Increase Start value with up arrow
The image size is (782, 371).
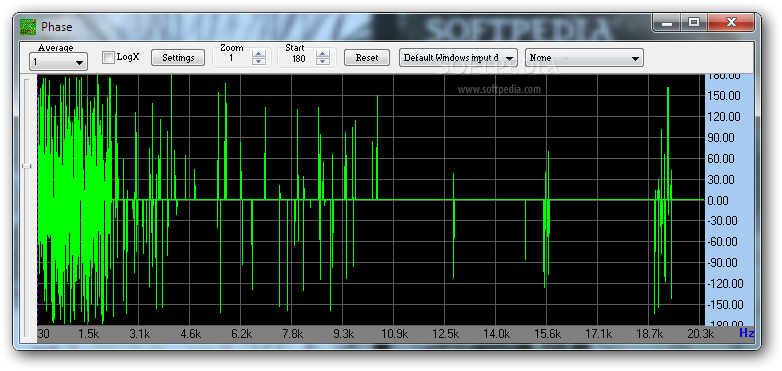(323, 53)
